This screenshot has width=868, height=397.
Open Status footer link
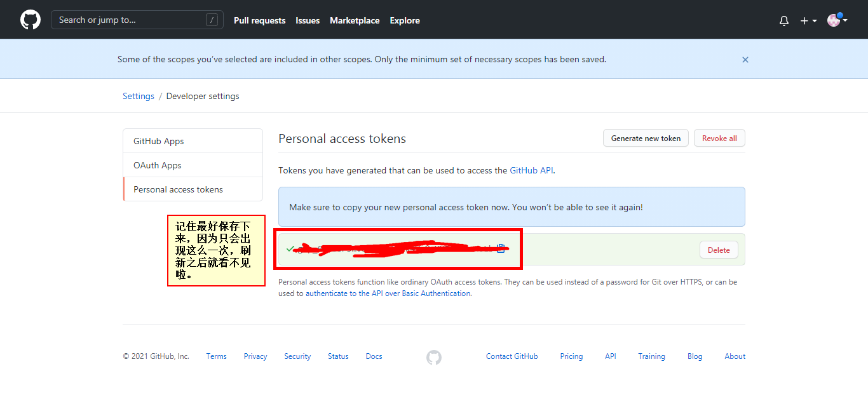pyautogui.click(x=338, y=356)
